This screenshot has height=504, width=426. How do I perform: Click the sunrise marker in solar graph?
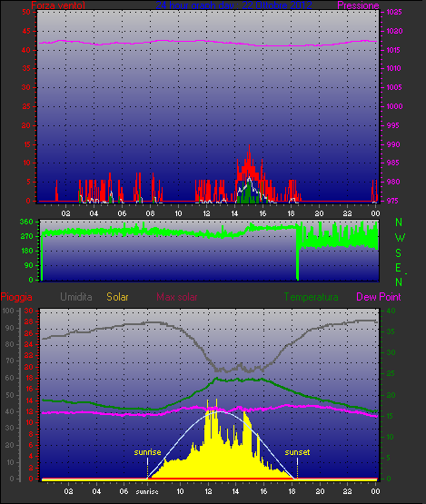pyautogui.click(x=147, y=452)
